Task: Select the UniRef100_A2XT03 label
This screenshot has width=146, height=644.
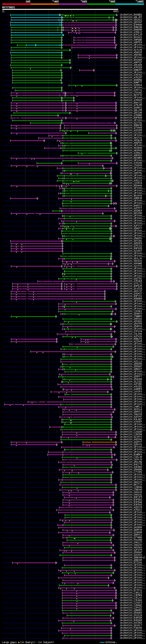Action: coord(131,266)
